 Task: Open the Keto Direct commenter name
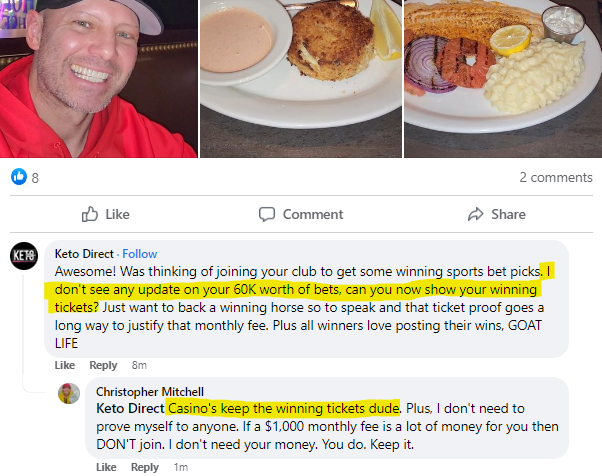point(84,254)
